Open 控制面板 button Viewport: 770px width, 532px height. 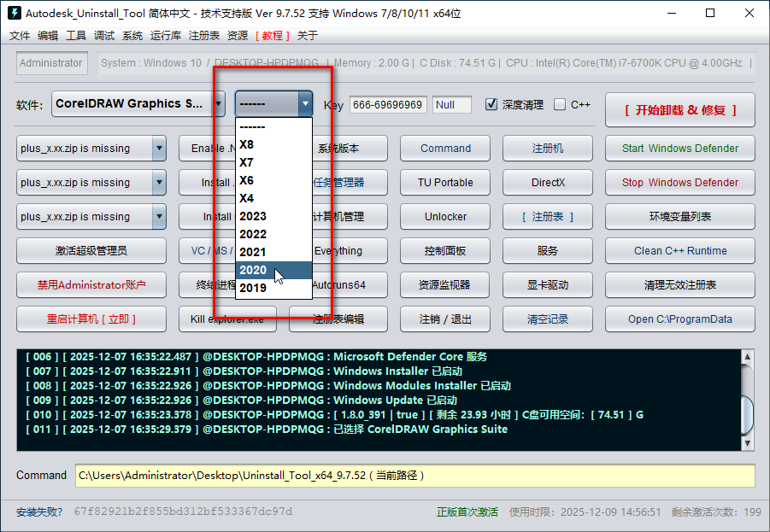[445, 251]
